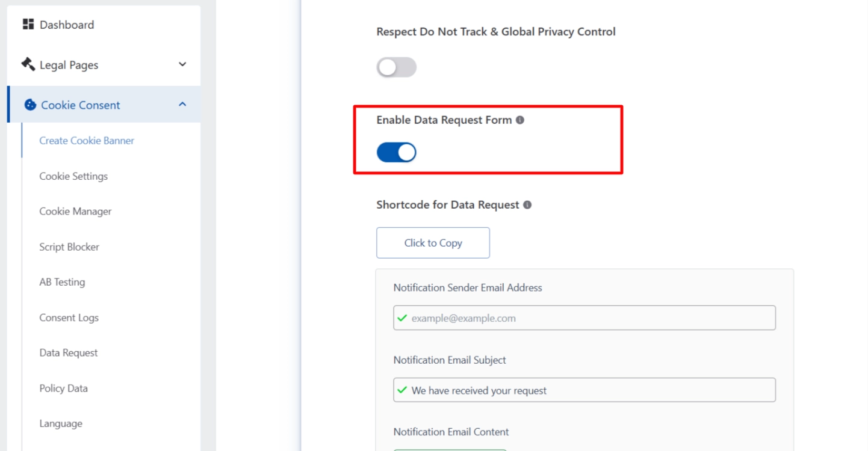Click the Notification Sender Email Address field

click(584, 318)
